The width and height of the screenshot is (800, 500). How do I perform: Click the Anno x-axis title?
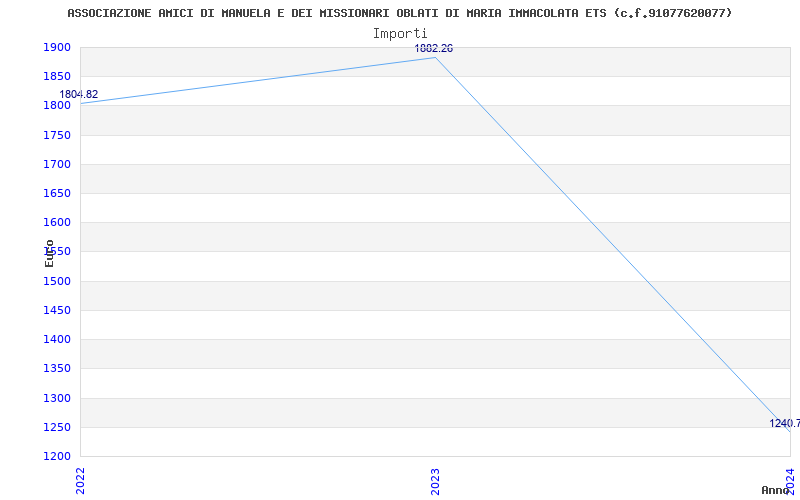[776, 490]
